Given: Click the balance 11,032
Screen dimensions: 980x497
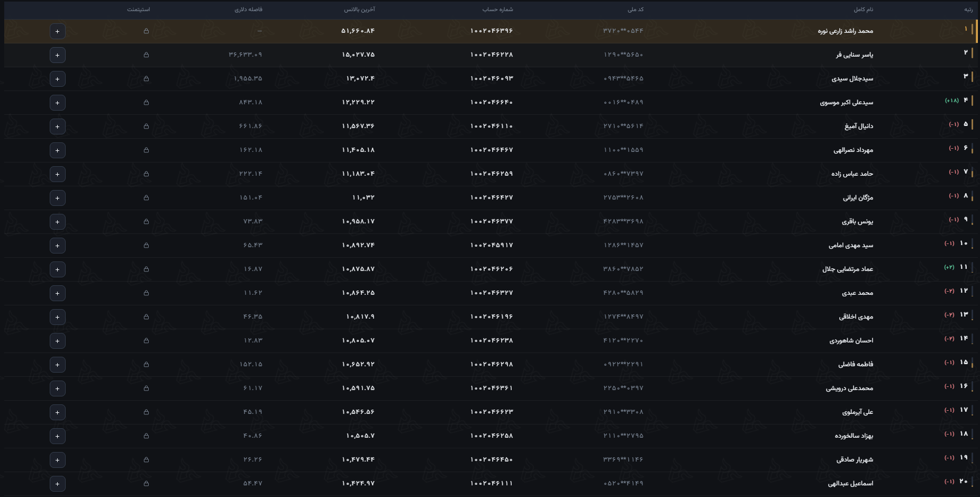Looking at the screenshot, I should (x=363, y=198).
